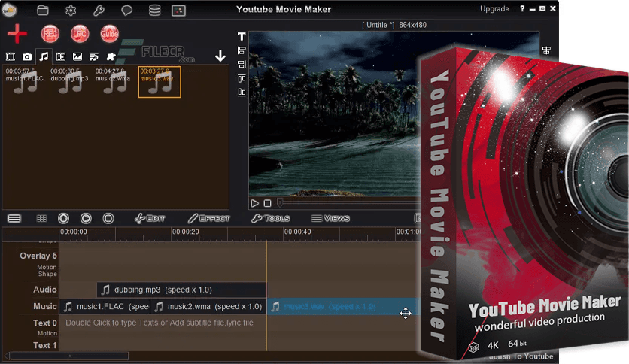The width and height of the screenshot is (629, 364).
Task: Select the music2.wma clip on Music track
Action: click(208, 307)
